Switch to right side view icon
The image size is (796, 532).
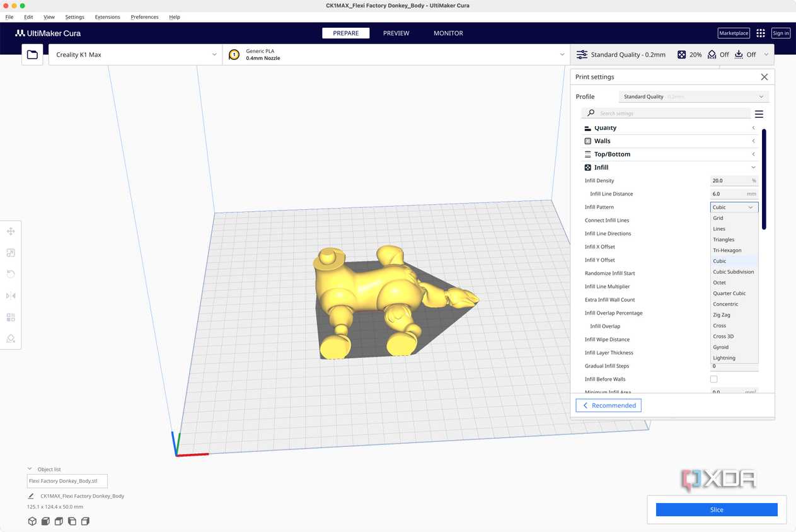(x=85, y=521)
